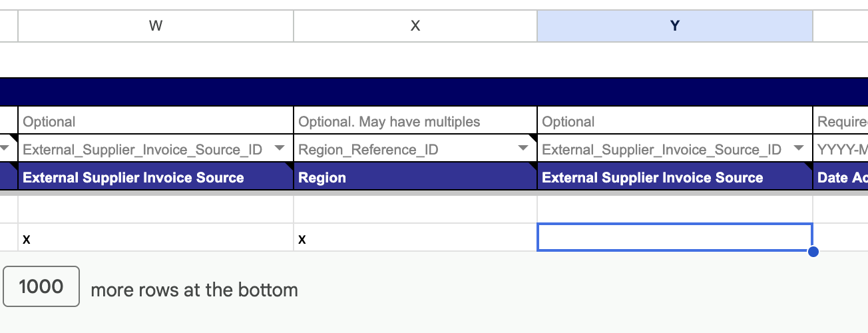Click the highlighted column Y header
The image size is (868, 333).
point(675,26)
